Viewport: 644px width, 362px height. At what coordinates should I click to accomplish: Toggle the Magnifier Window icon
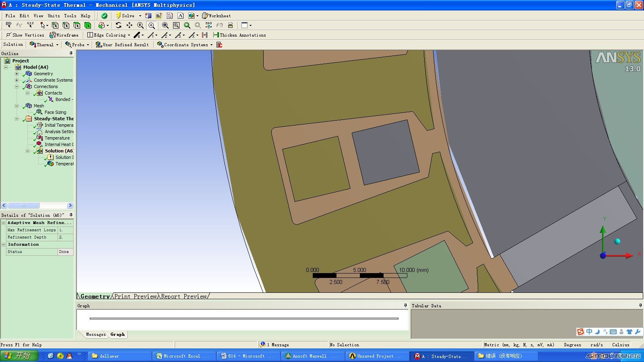[x=176, y=25]
